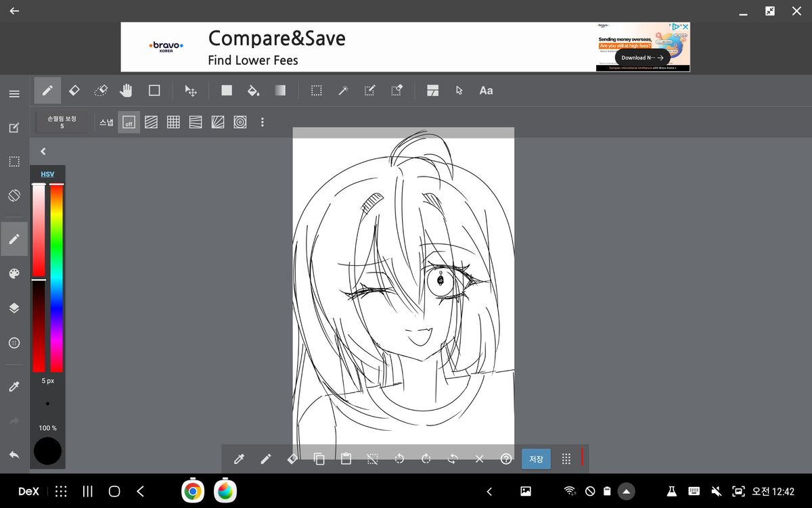Adjust the rainbow hue slider
Screen dimensions: 812x508
tap(57, 277)
